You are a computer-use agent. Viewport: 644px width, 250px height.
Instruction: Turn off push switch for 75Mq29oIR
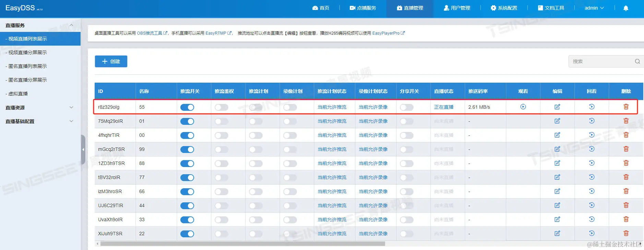tap(187, 121)
